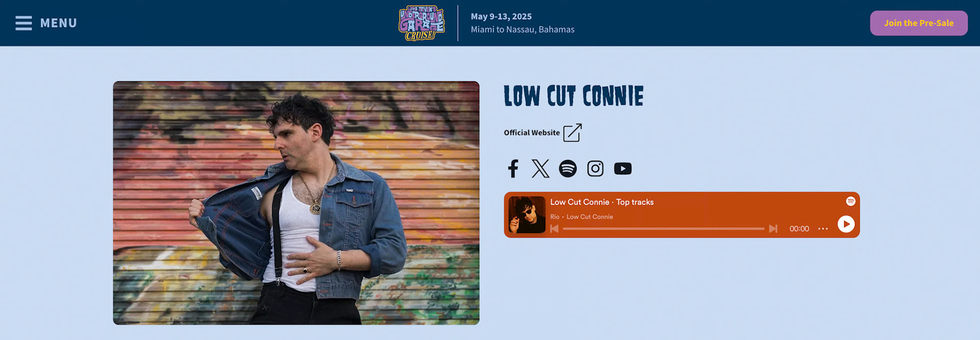The width and height of the screenshot is (980, 340).
Task: Seek within the Spotify progress bar
Action: pos(664,229)
